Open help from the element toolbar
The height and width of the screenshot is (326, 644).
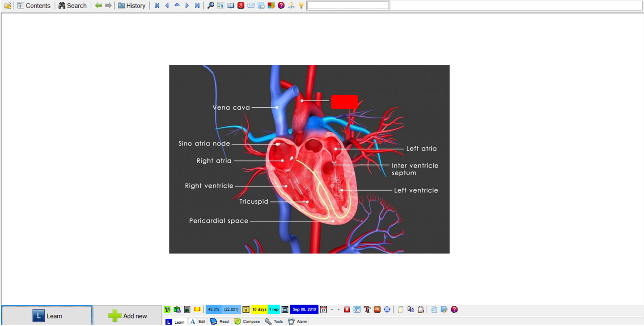coord(454,309)
